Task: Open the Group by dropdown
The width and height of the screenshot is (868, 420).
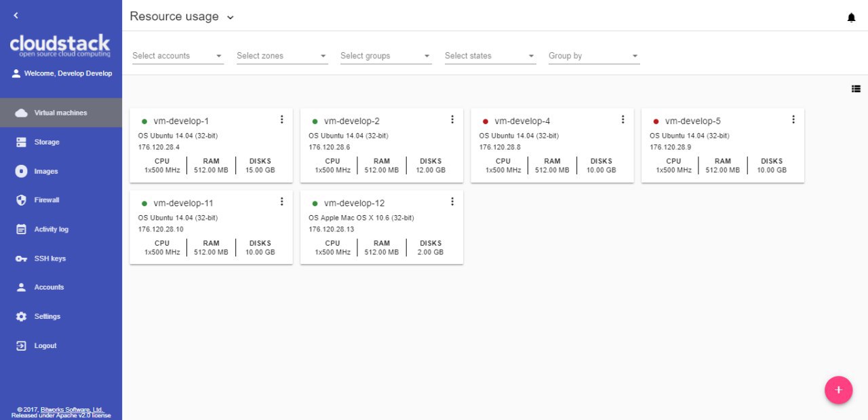Action: point(593,56)
